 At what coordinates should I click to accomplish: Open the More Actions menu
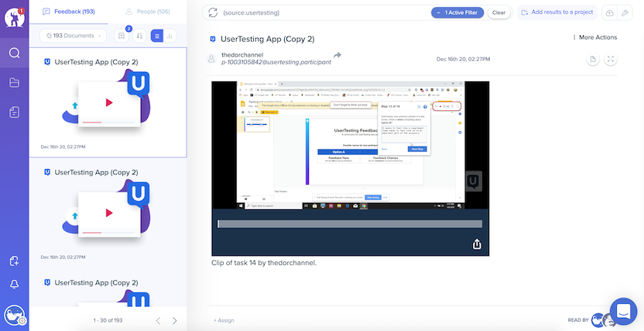click(594, 37)
